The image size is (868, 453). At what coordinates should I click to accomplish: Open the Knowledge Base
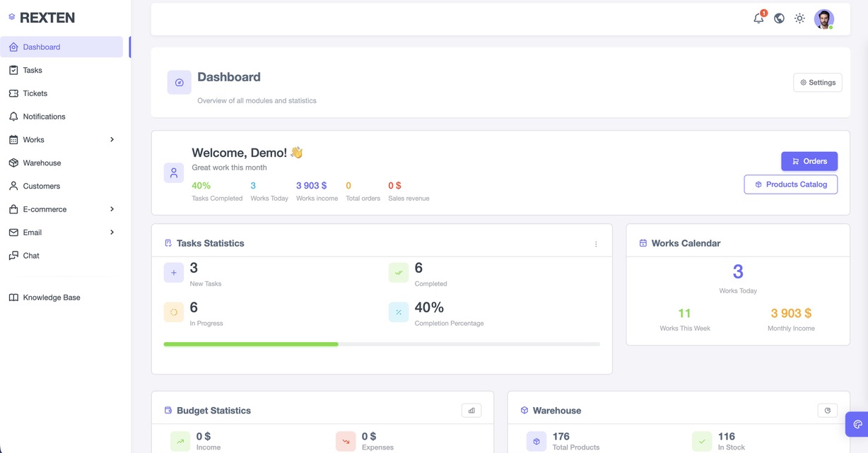[52, 297]
